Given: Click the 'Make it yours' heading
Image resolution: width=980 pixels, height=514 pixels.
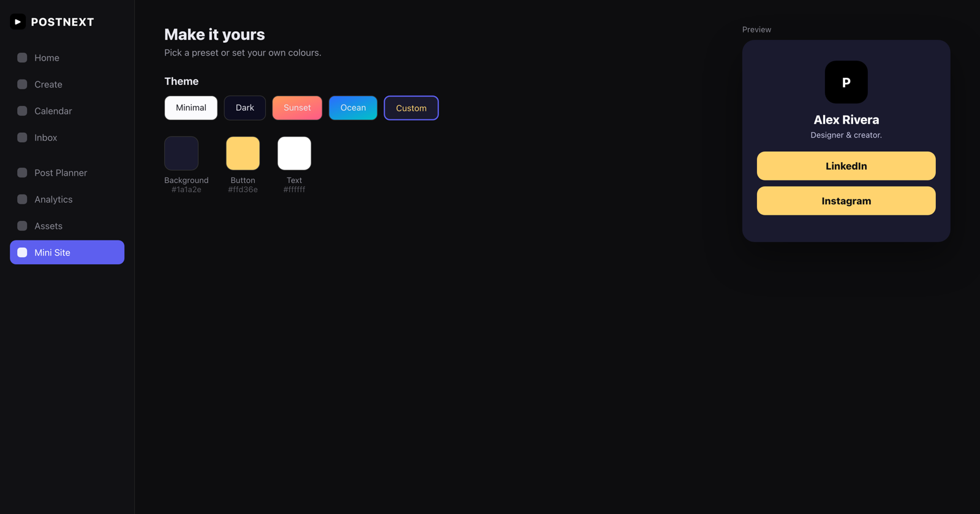Looking at the screenshot, I should pos(214,34).
